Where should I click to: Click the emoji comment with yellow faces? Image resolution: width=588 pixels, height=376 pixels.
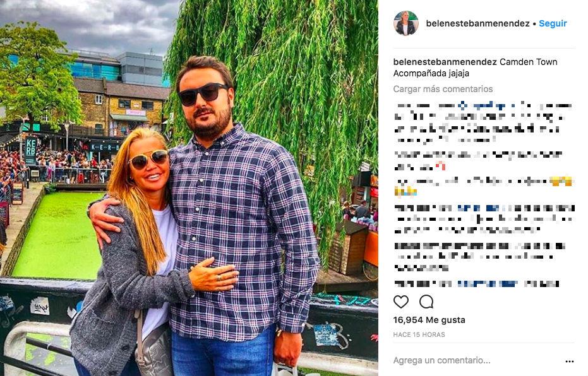[484, 186]
